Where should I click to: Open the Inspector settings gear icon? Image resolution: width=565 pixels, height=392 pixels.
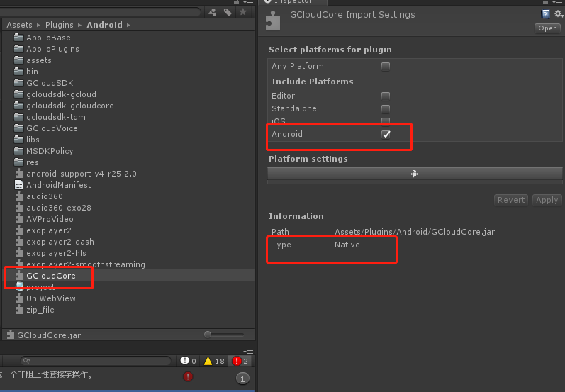(559, 14)
